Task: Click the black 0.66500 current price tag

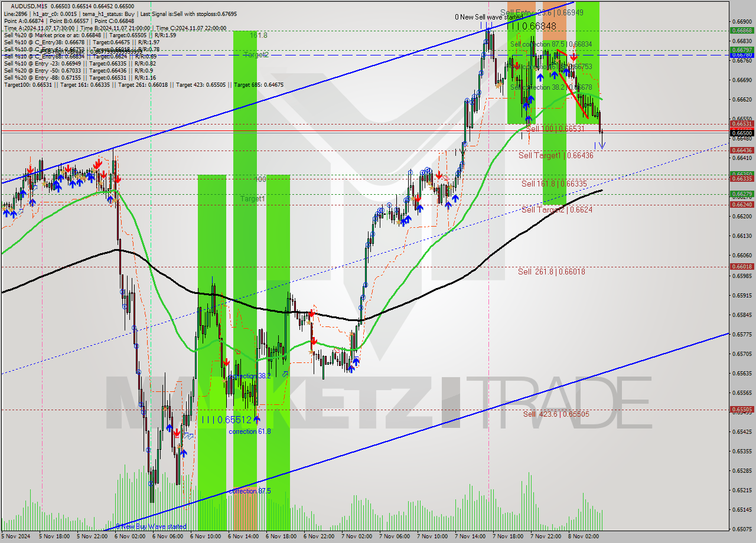Action: [x=742, y=133]
